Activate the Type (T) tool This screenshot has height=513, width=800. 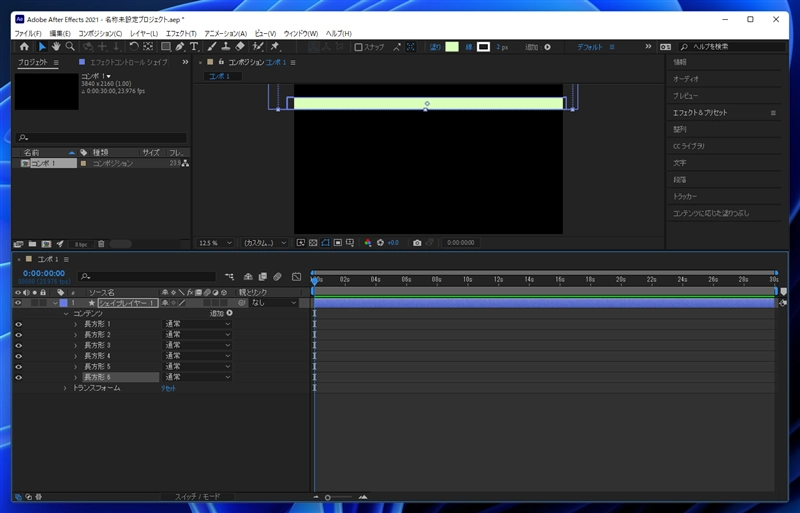click(x=194, y=46)
